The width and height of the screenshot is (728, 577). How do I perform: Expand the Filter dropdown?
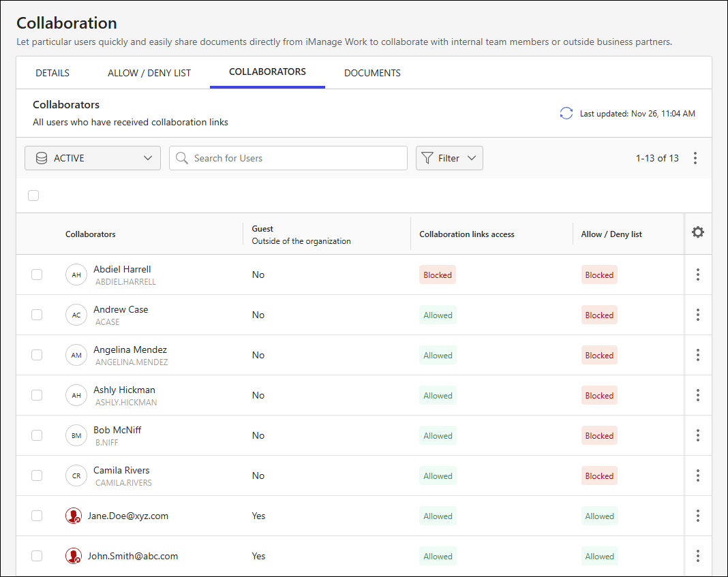pos(449,157)
